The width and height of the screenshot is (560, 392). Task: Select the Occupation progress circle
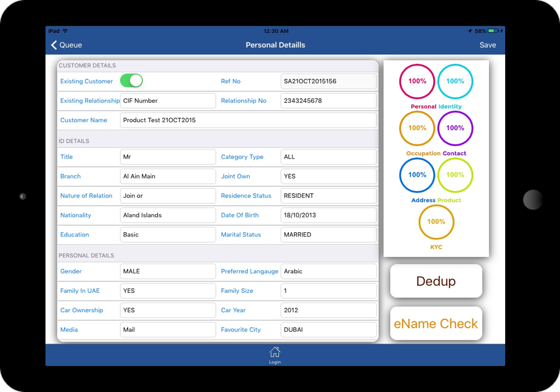[x=417, y=128]
